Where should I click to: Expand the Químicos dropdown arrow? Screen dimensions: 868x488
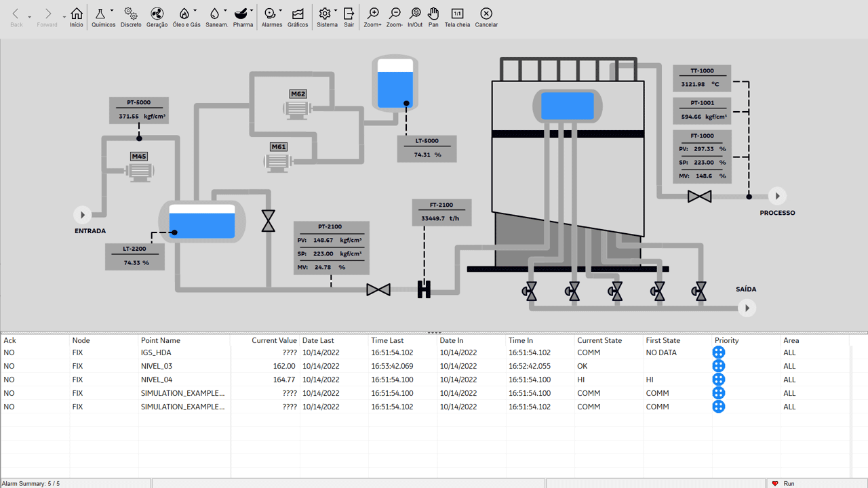coord(112,11)
